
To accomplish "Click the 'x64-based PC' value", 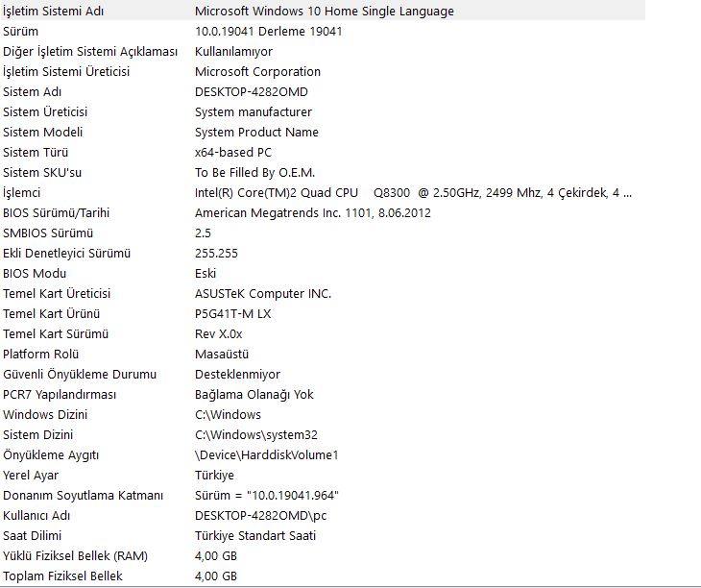I will pyautogui.click(x=233, y=152).
